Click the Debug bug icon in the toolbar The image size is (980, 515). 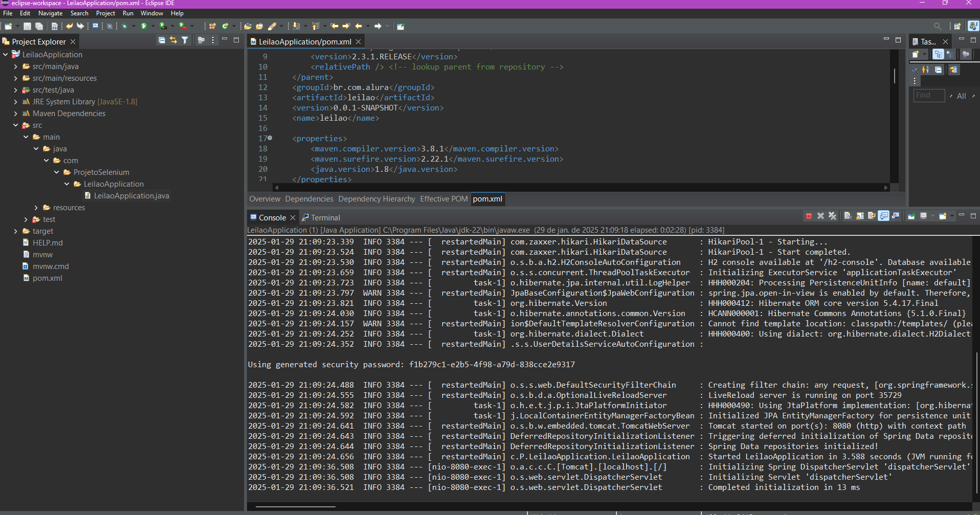124,26
